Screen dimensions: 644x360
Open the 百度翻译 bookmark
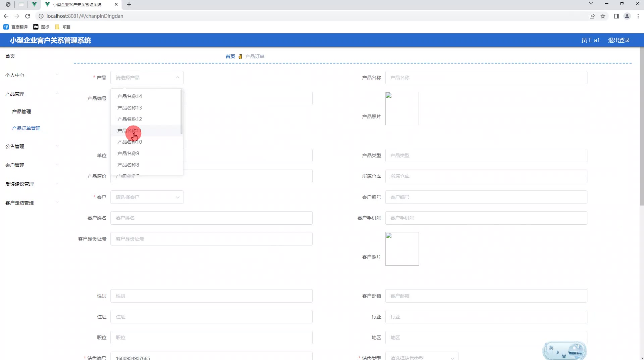click(16, 27)
